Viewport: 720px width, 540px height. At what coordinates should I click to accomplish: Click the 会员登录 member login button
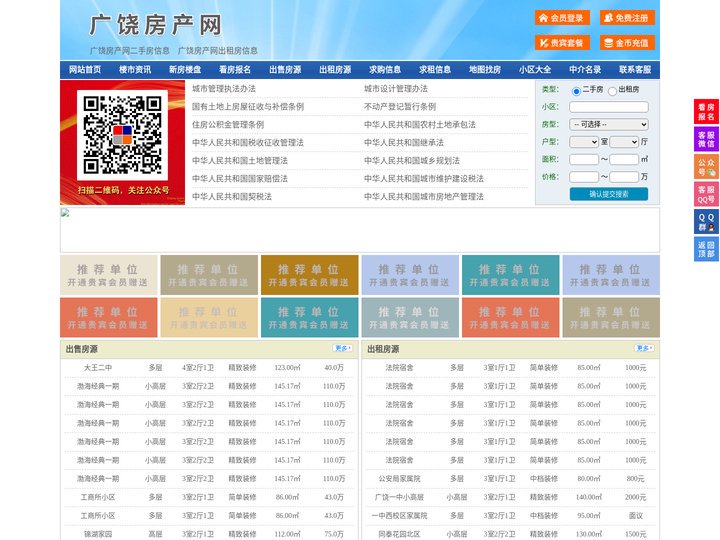[562, 18]
